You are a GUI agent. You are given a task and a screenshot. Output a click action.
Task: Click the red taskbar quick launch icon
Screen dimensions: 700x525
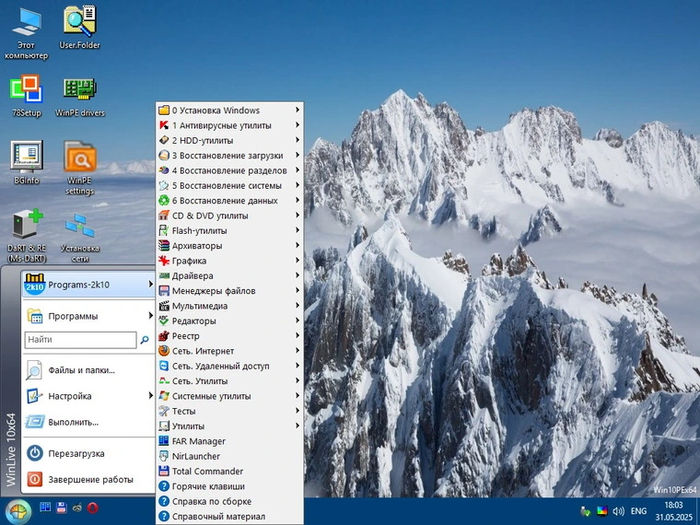click(92, 510)
